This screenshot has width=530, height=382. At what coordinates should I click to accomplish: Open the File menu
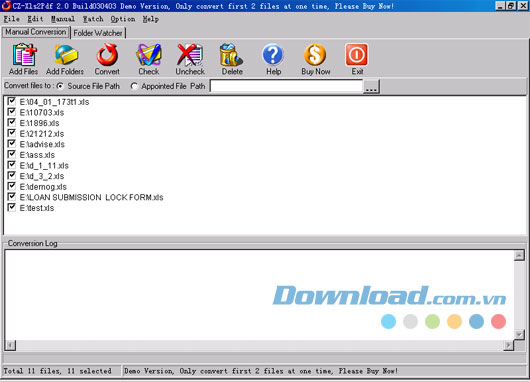[11, 19]
